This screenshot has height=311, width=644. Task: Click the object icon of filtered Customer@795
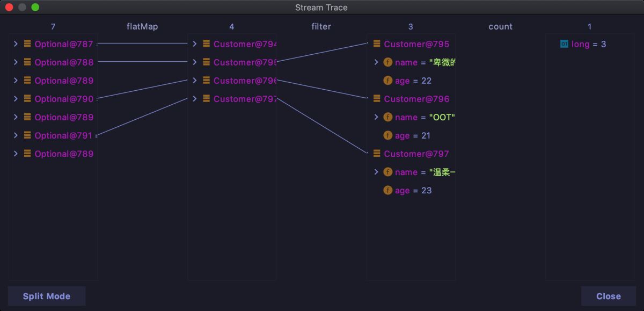(x=377, y=44)
